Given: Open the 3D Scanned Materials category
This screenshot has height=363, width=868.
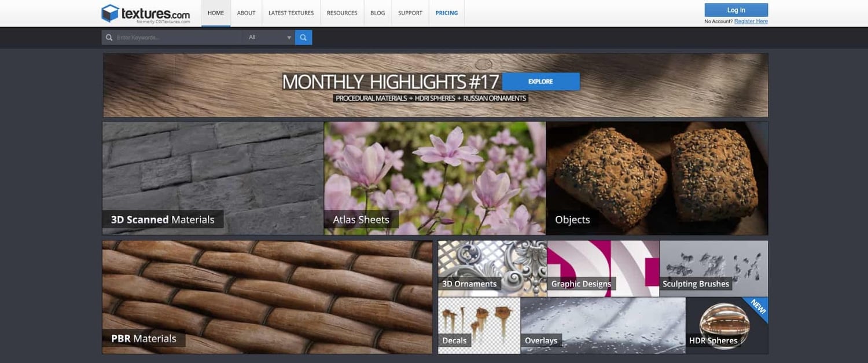Looking at the screenshot, I should tap(213, 178).
